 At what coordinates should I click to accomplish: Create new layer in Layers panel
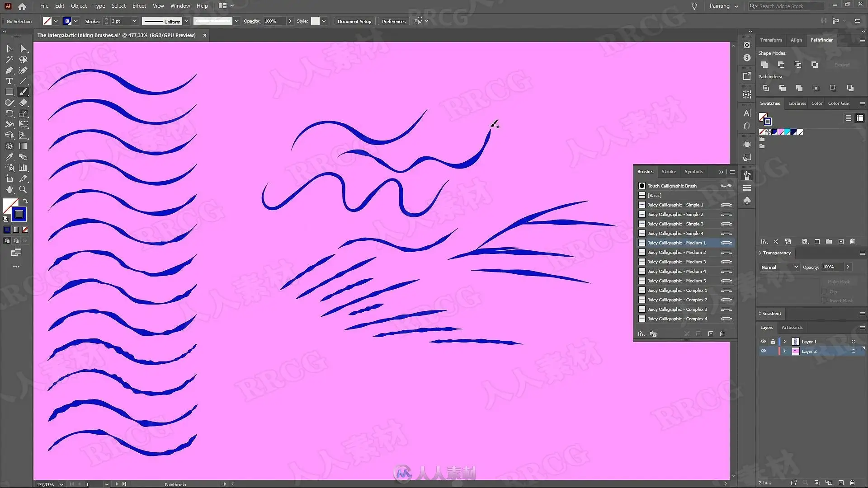click(x=841, y=483)
